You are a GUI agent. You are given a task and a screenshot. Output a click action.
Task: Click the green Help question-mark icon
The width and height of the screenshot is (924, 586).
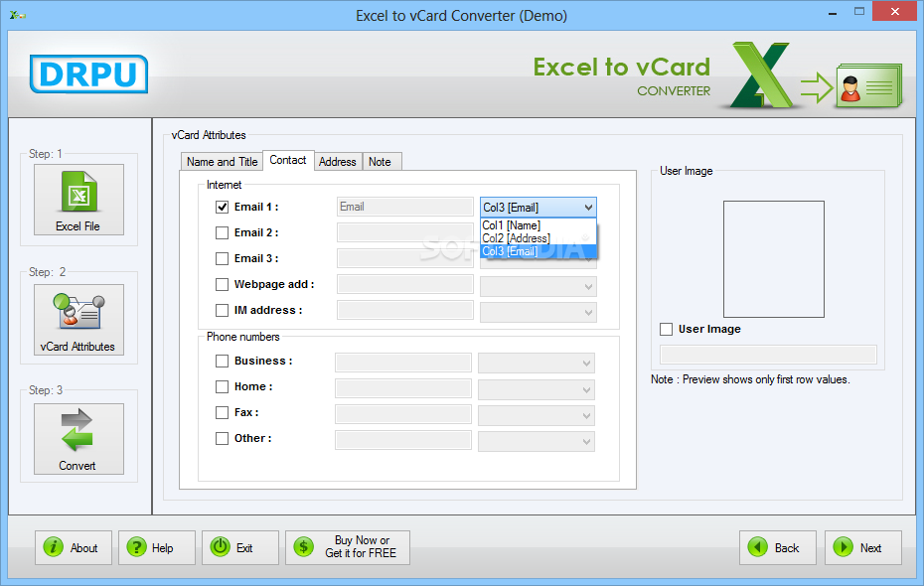pyautogui.click(x=137, y=547)
